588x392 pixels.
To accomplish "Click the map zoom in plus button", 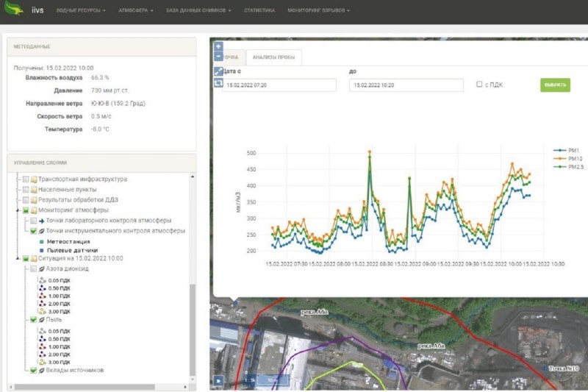I will pyautogui.click(x=218, y=46).
